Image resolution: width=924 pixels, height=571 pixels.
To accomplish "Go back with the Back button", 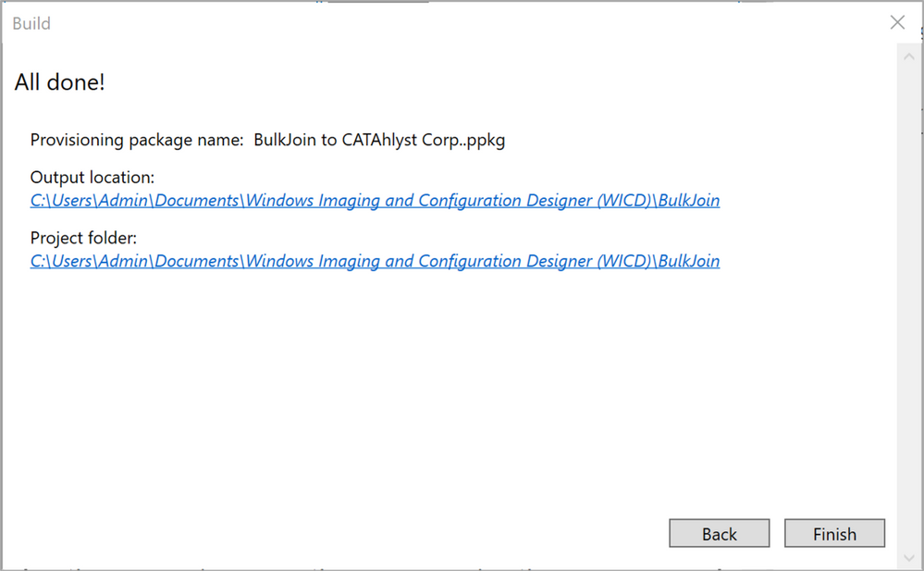I will point(719,533).
